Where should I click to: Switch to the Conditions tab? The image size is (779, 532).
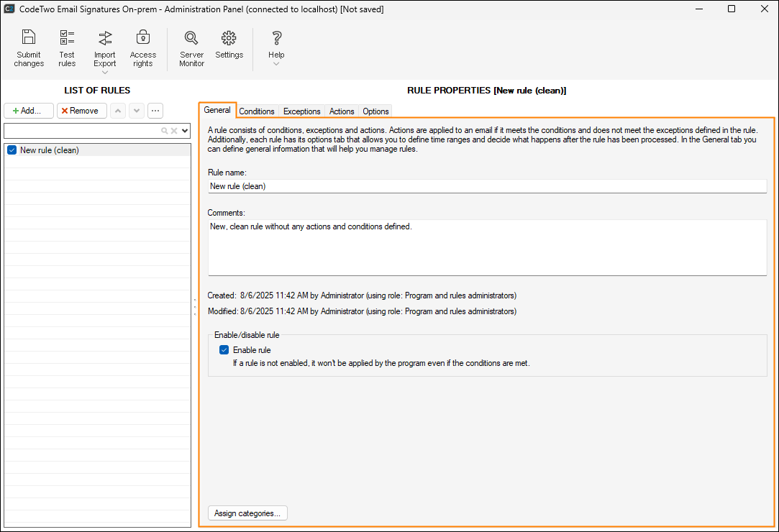pos(257,111)
